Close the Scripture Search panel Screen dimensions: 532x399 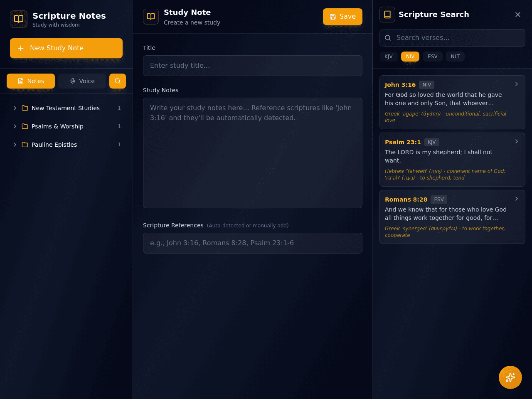pos(518,15)
